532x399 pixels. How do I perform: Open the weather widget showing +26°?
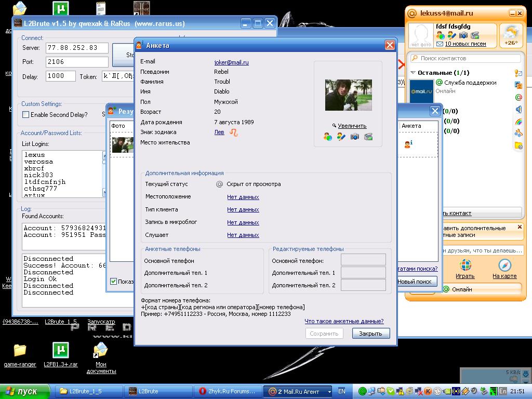(x=512, y=35)
